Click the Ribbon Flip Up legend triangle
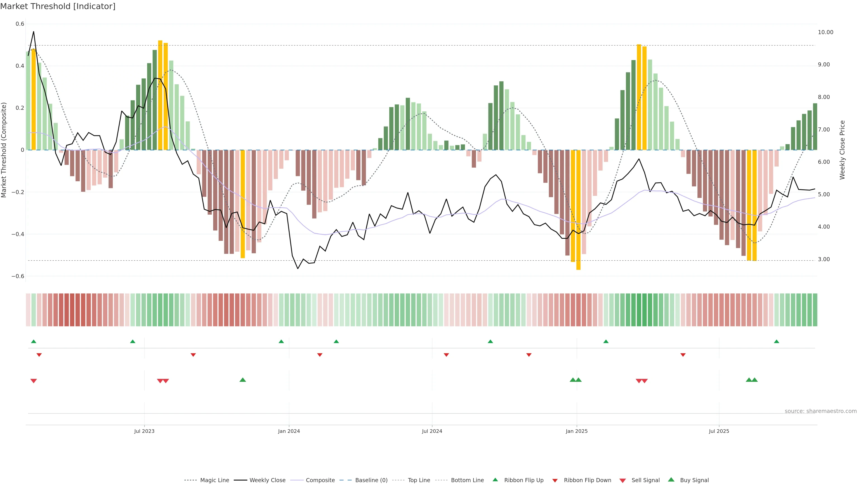Screen dimensions: 868x488 pos(495,480)
